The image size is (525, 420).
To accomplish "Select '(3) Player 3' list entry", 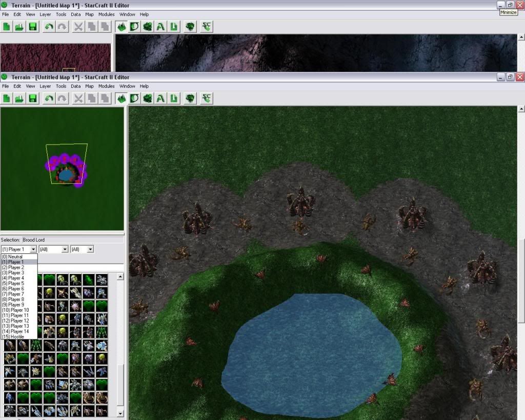I will click(x=19, y=273).
